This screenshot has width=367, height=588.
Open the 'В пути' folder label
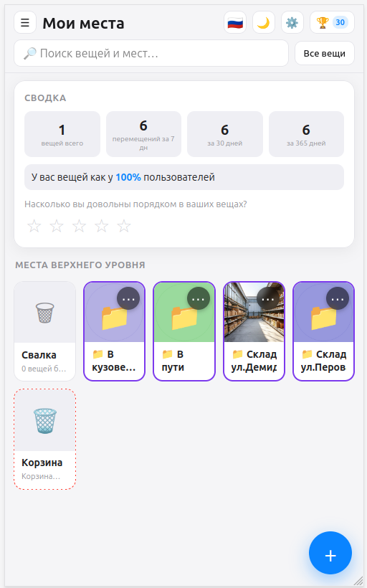pyautogui.click(x=173, y=361)
